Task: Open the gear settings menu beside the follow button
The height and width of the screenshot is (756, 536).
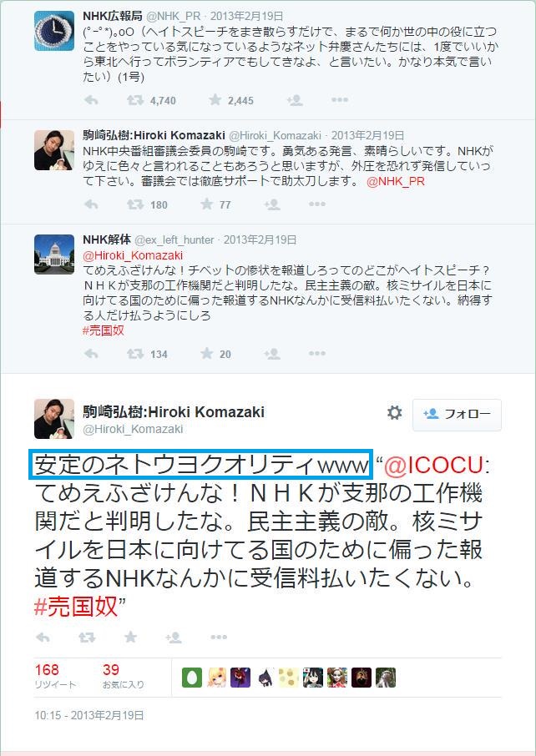Action: tap(395, 413)
